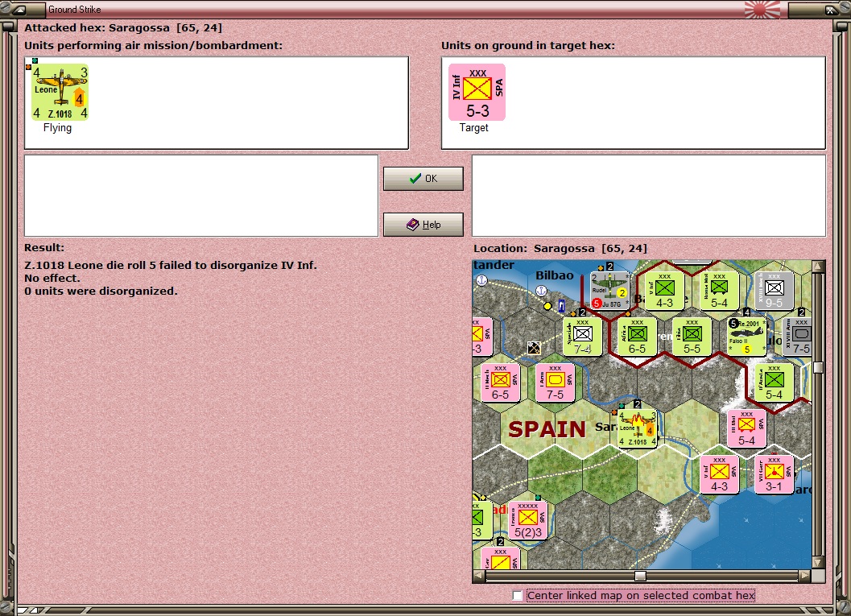The height and width of the screenshot is (616, 851).
Task: Click the white-symbol 7-4 infantry counter
Action: click(x=582, y=337)
